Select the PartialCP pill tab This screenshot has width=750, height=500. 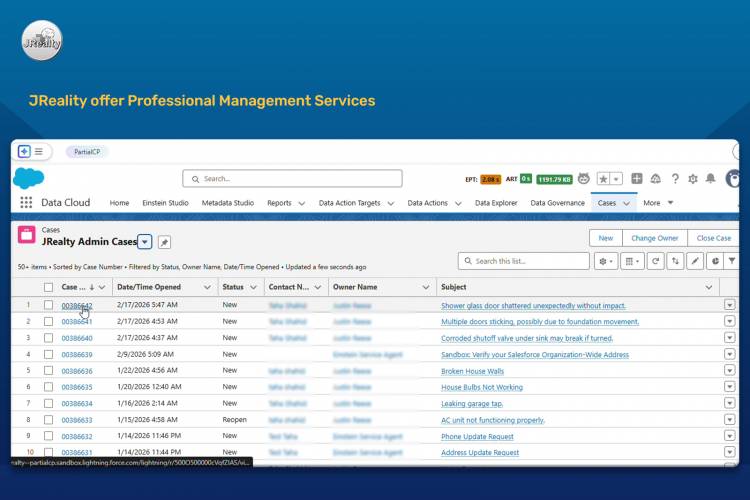(x=87, y=152)
